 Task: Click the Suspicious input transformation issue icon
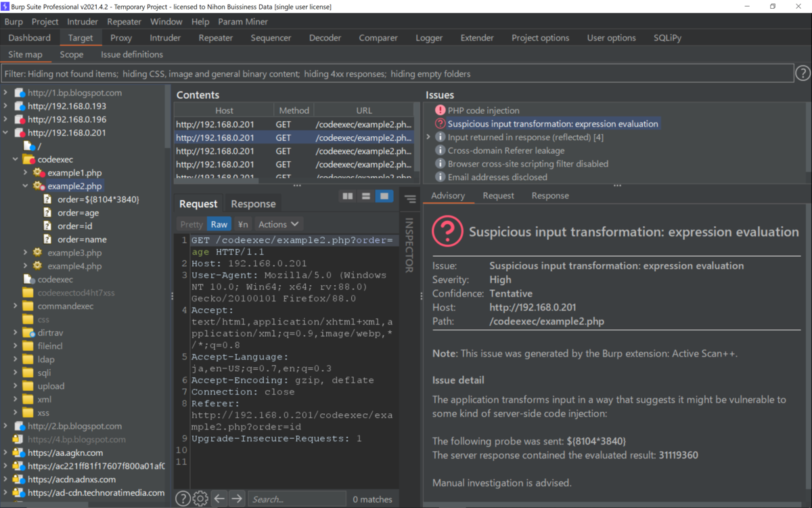(440, 124)
